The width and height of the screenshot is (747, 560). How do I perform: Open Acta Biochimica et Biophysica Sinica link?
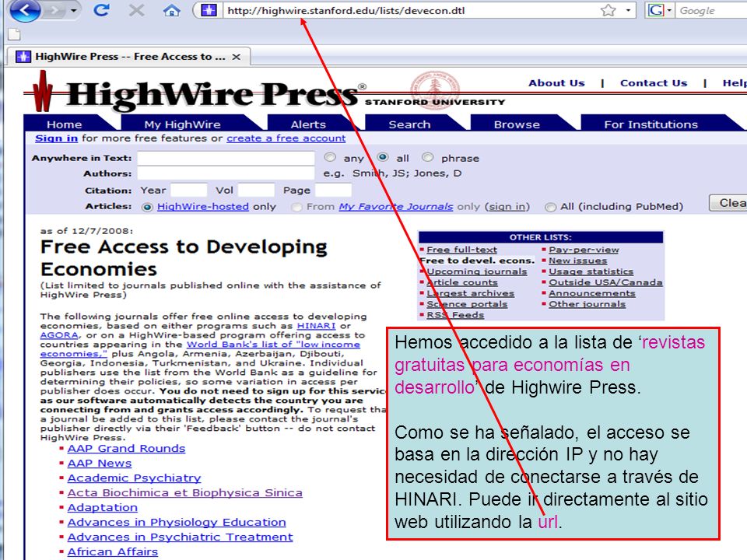[x=185, y=493]
